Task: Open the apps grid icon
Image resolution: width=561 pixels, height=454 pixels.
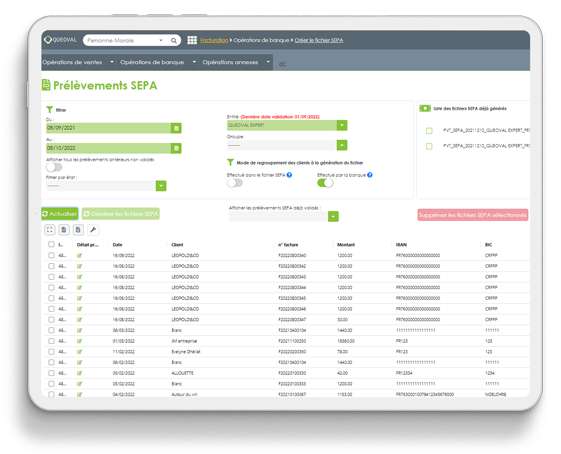Action: click(192, 40)
